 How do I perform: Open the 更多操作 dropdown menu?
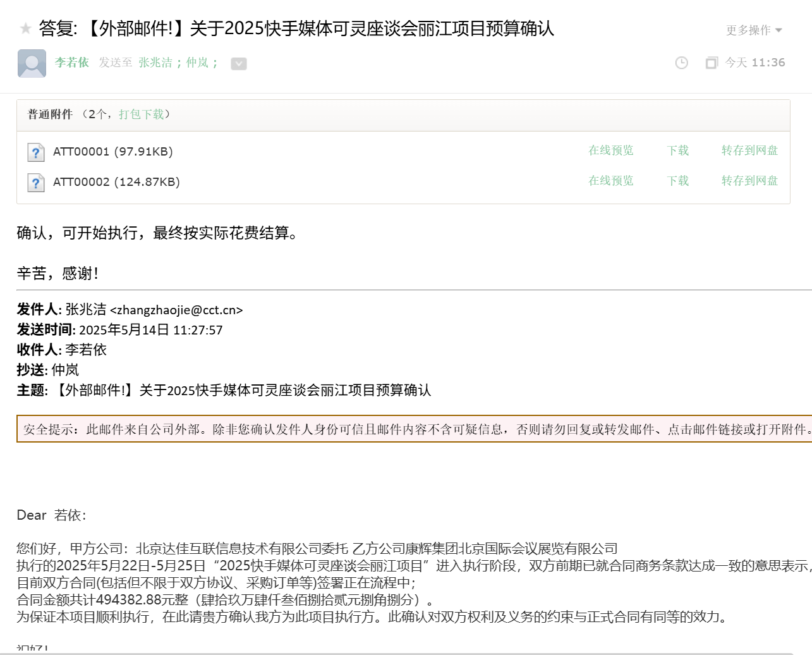(x=754, y=30)
